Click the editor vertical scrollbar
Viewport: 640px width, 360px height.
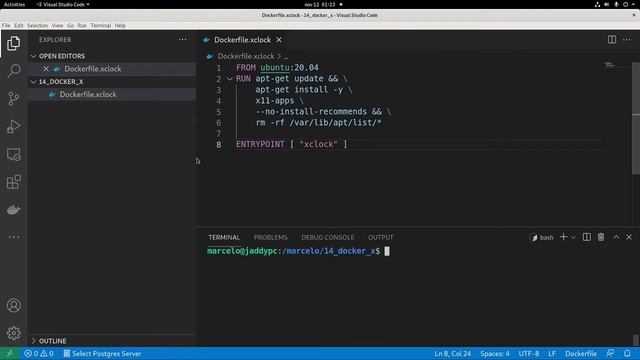[x=636, y=118]
